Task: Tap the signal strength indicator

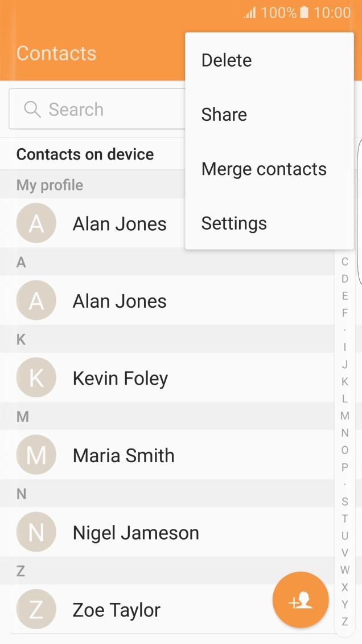Action: coord(250,12)
